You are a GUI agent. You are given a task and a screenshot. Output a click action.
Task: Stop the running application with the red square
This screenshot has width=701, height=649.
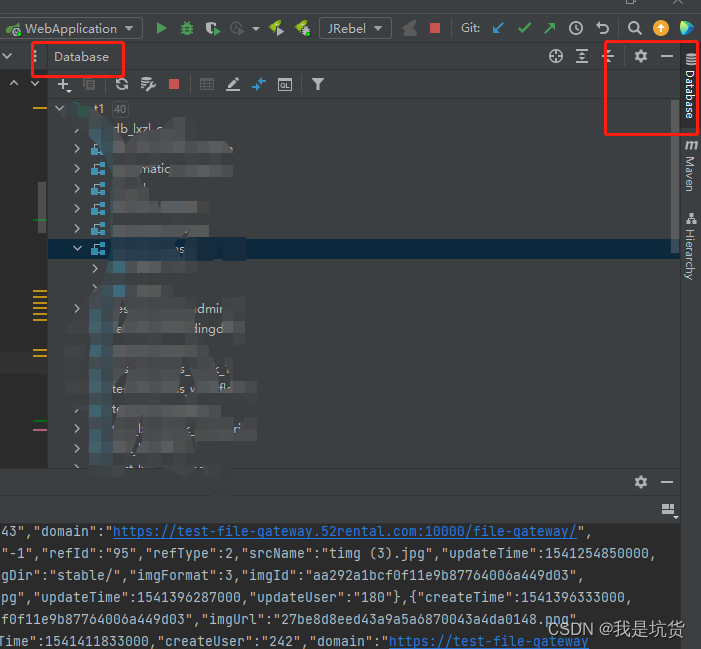click(435, 29)
